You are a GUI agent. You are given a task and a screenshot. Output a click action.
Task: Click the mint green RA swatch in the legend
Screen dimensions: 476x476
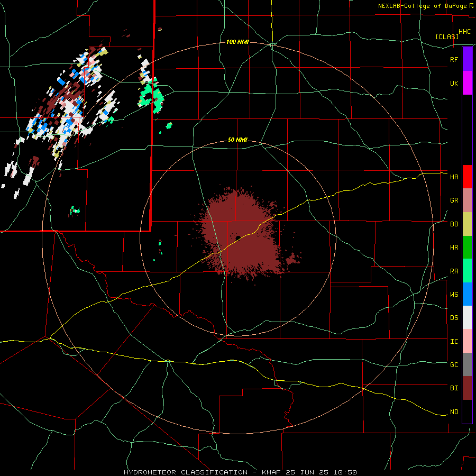(x=467, y=271)
